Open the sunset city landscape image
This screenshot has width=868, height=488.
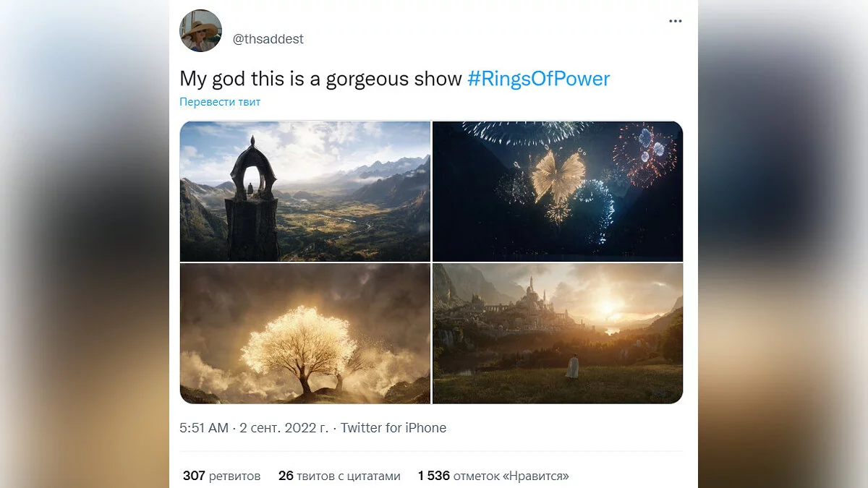tap(558, 333)
